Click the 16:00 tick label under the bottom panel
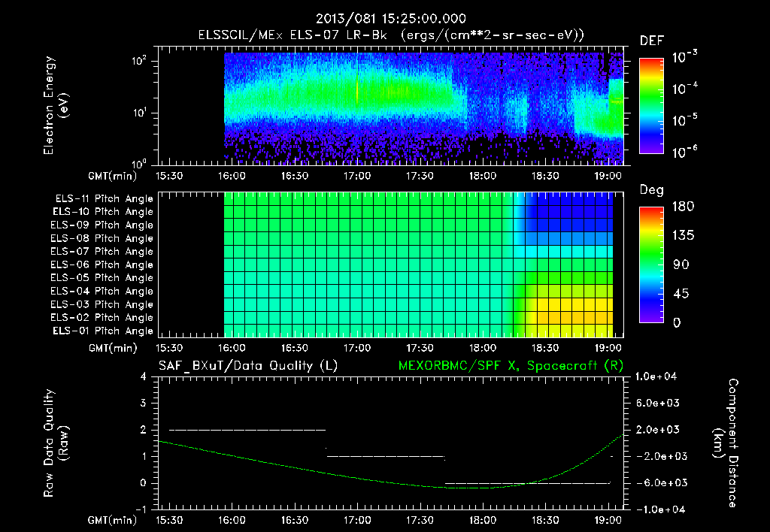Screen dimensions: 770x532 coord(232,520)
